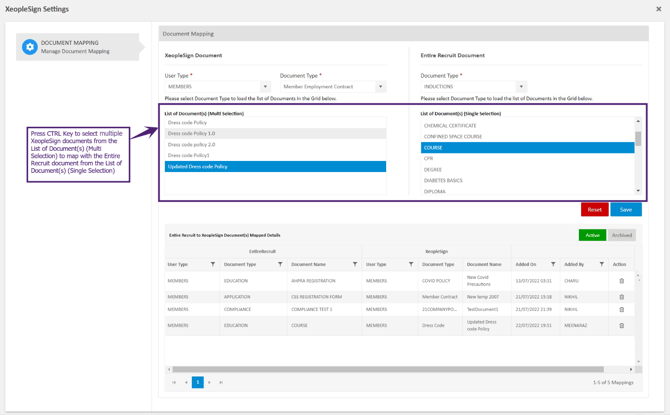
Task: Select 'Updated Dress code Policy' in multi list
Action: click(x=276, y=167)
